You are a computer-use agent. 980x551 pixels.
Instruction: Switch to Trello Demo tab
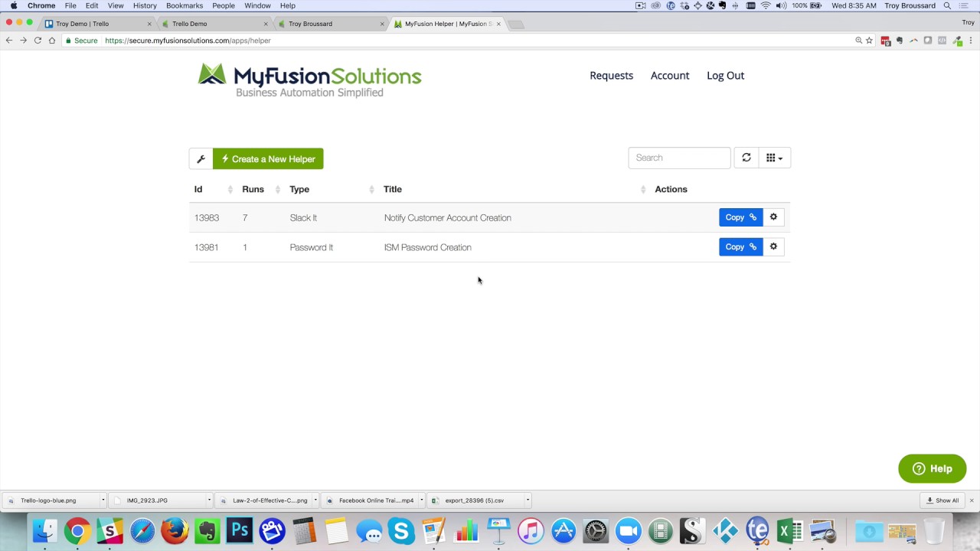click(x=214, y=24)
